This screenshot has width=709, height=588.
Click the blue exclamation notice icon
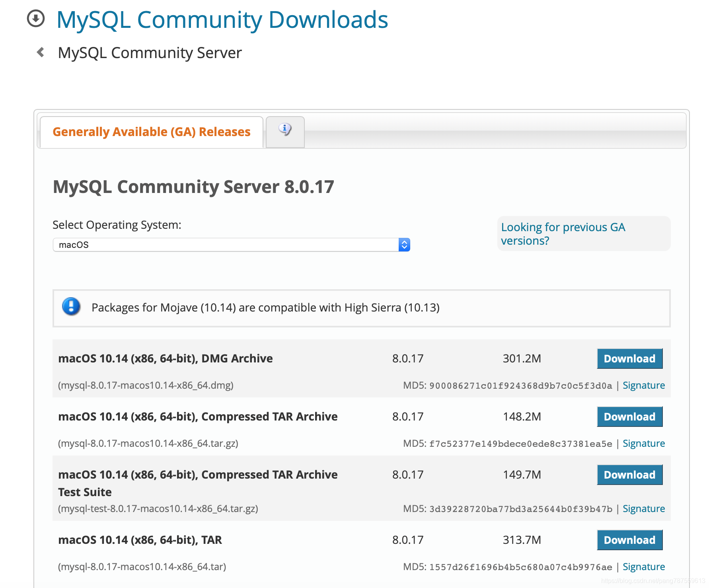(72, 306)
